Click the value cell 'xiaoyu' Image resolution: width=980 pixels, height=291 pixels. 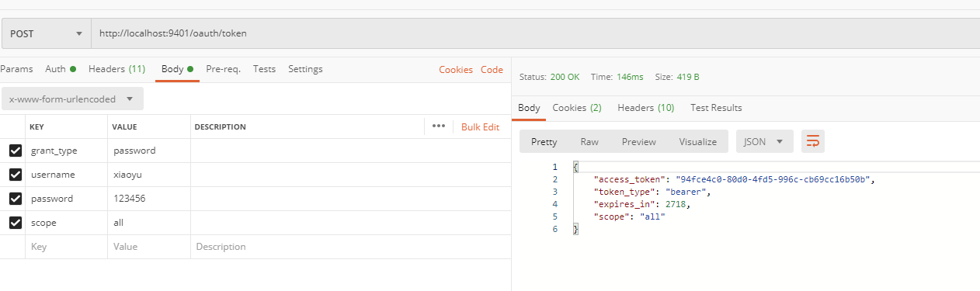click(x=149, y=175)
